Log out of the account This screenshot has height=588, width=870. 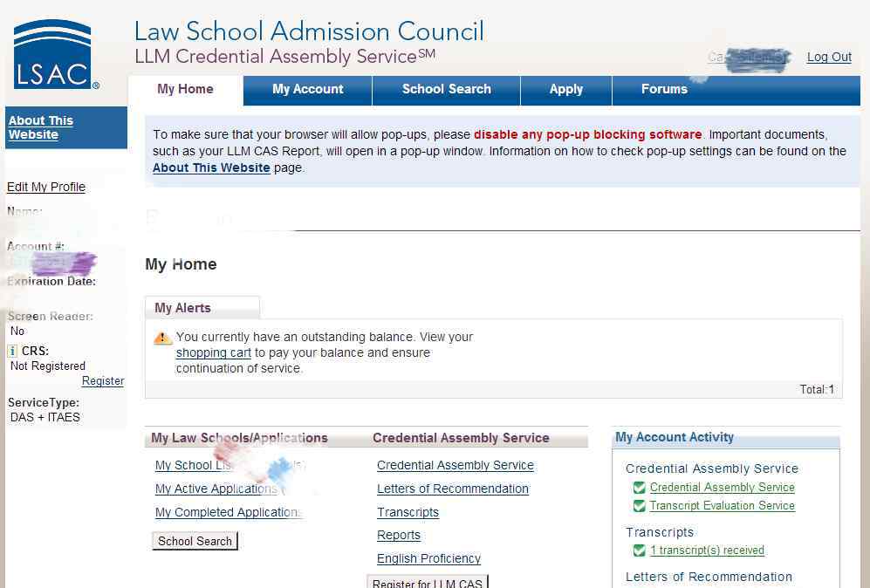tap(829, 57)
